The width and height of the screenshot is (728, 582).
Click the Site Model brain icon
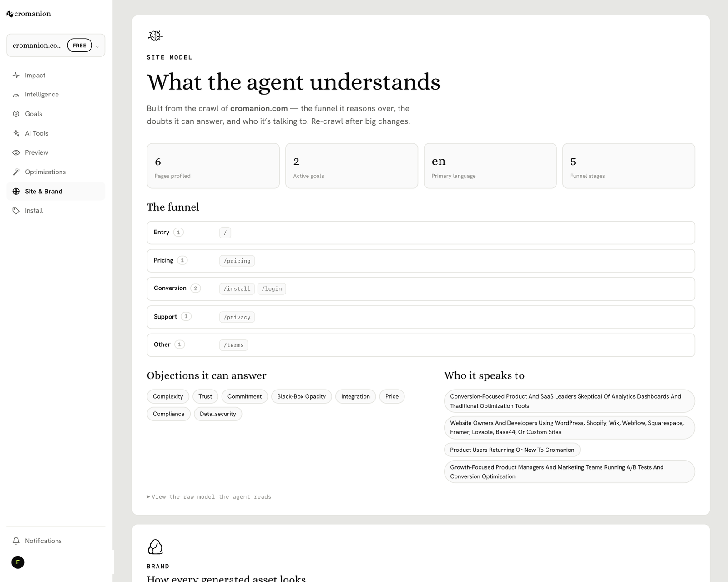tap(155, 35)
